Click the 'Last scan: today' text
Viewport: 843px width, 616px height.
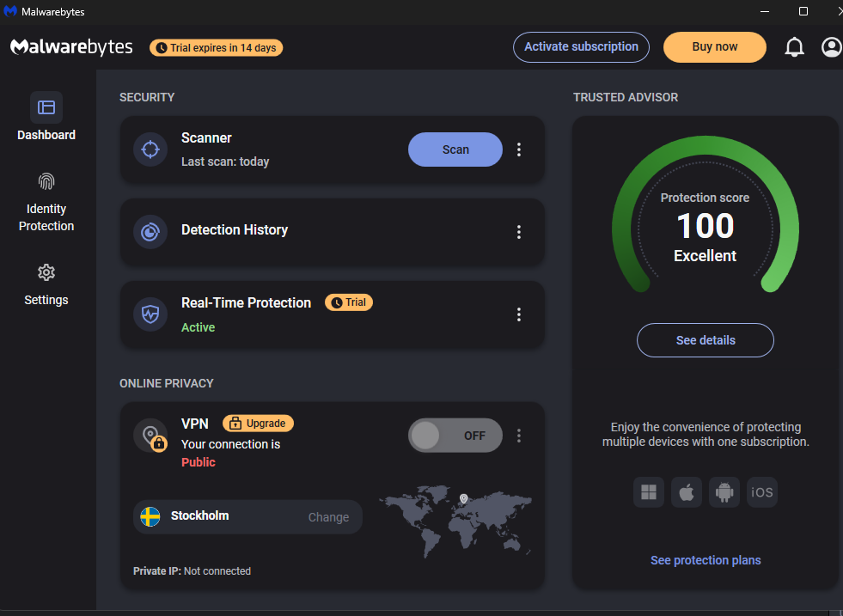[x=225, y=162]
